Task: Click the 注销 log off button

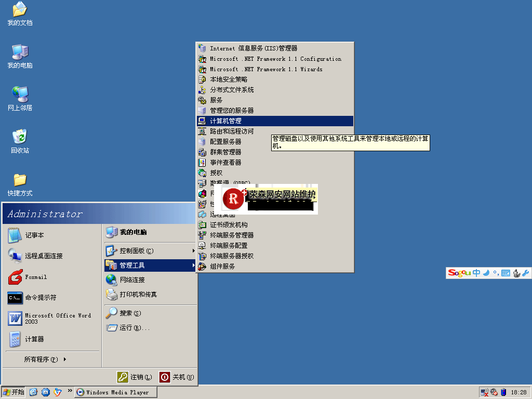Action: tap(135, 377)
